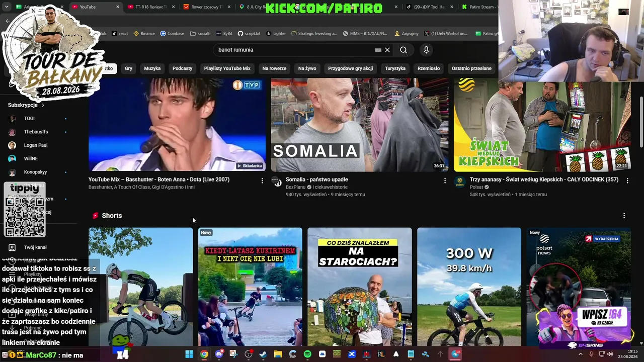The height and width of the screenshot is (362, 644).
Task: Open Windows Start menu
Action: click(189, 354)
